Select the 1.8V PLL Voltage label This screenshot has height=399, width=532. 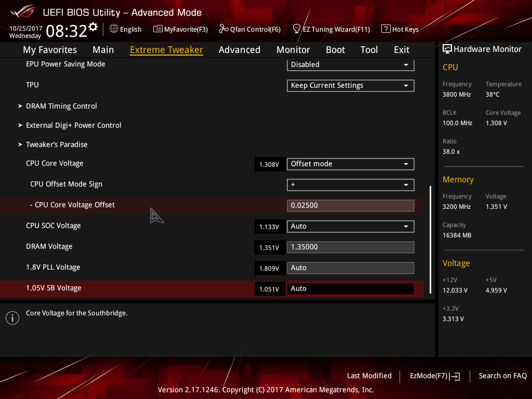[x=53, y=268]
